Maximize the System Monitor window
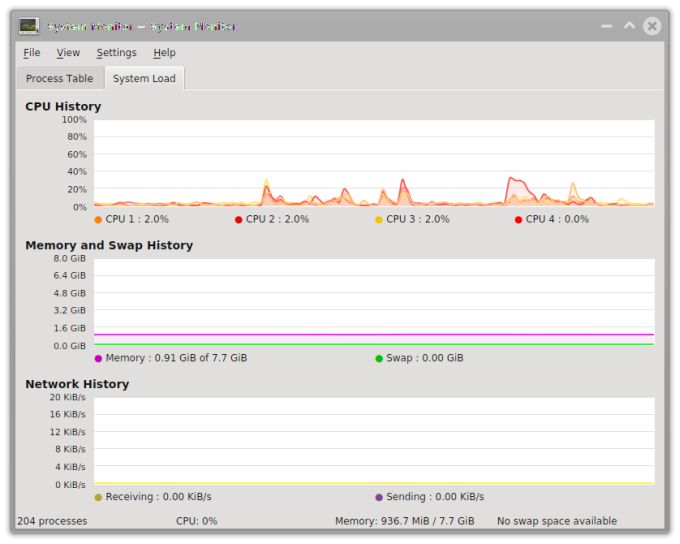680x544 pixels. pos(629,26)
